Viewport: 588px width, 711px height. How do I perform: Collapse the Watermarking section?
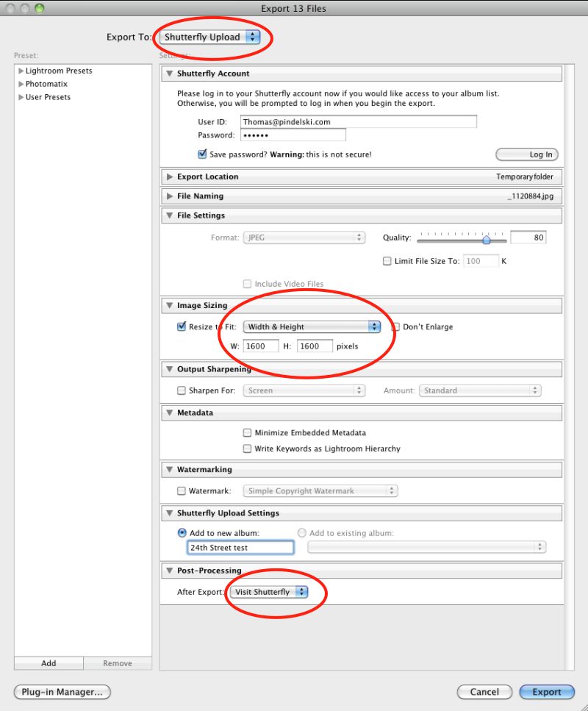point(170,469)
